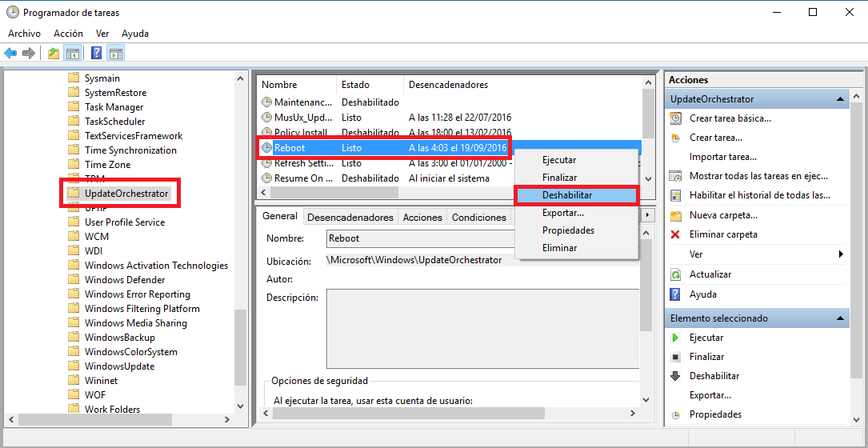Switch to the Acciones tab
The image size is (868, 448).
click(422, 218)
